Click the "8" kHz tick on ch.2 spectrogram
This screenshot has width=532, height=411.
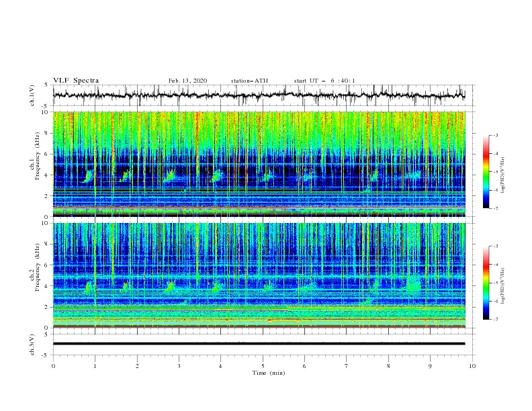coord(46,244)
